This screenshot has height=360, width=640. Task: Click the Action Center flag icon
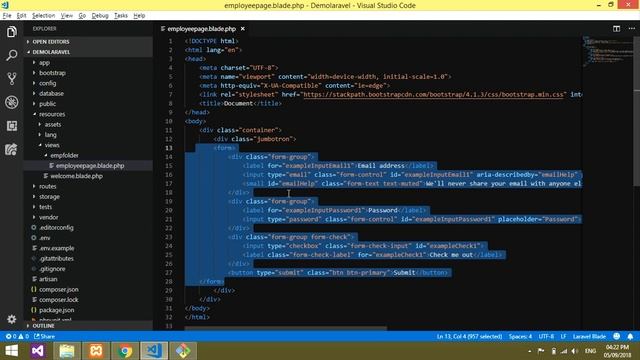[x=541, y=351]
